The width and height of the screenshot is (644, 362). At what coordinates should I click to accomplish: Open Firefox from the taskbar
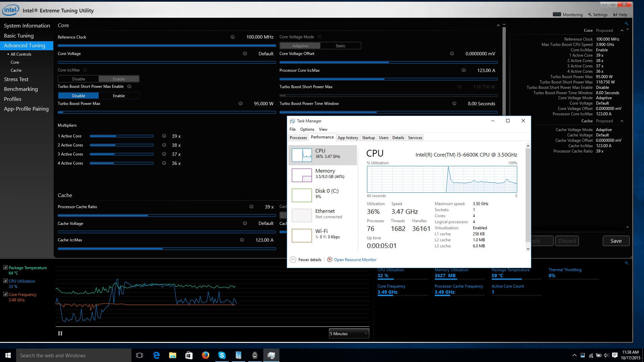[x=205, y=355]
